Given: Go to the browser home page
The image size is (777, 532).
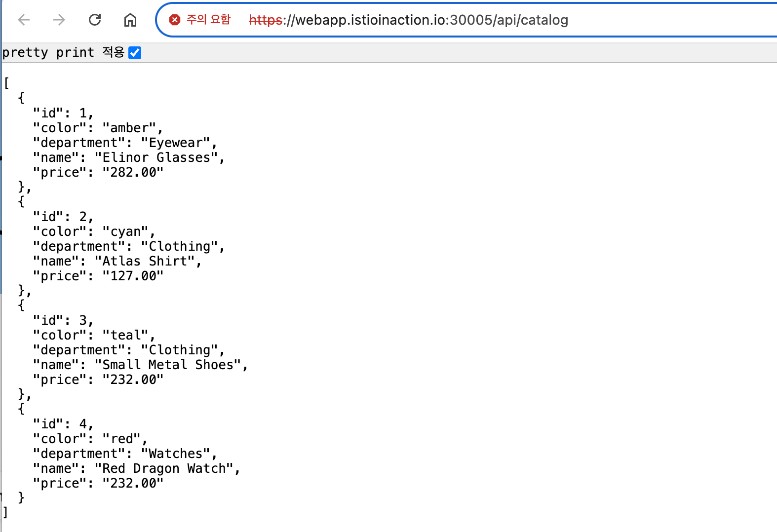Looking at the screenshot, I should coord(130,20).
